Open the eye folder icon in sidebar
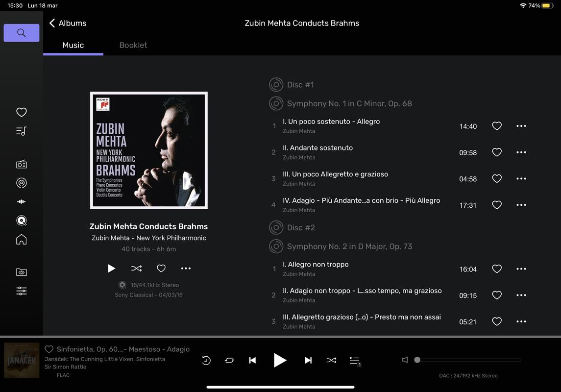Image resolution: width=561 pixels, height=392 pixels. click(x=22, y=272)
